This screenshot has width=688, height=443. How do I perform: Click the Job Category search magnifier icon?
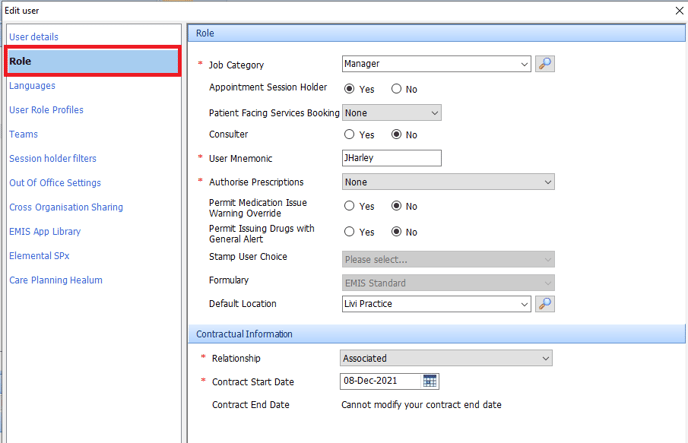[544, 64]
